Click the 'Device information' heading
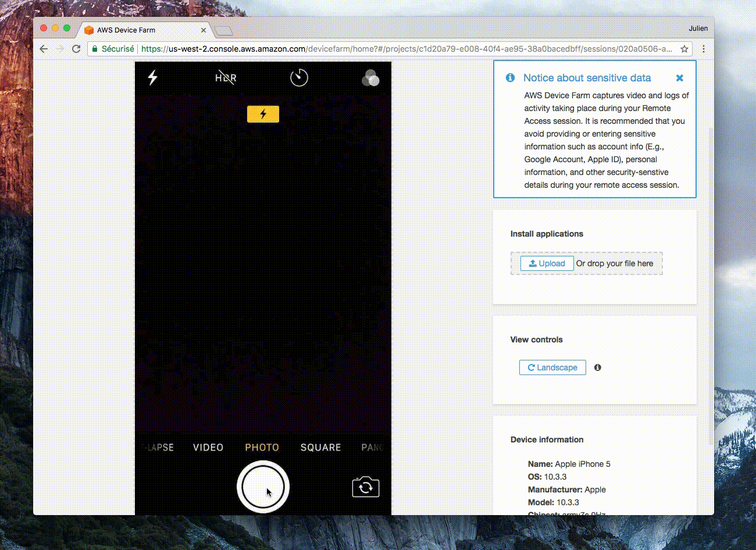Viewport: 756px width, 550px height. pos(547,440)
